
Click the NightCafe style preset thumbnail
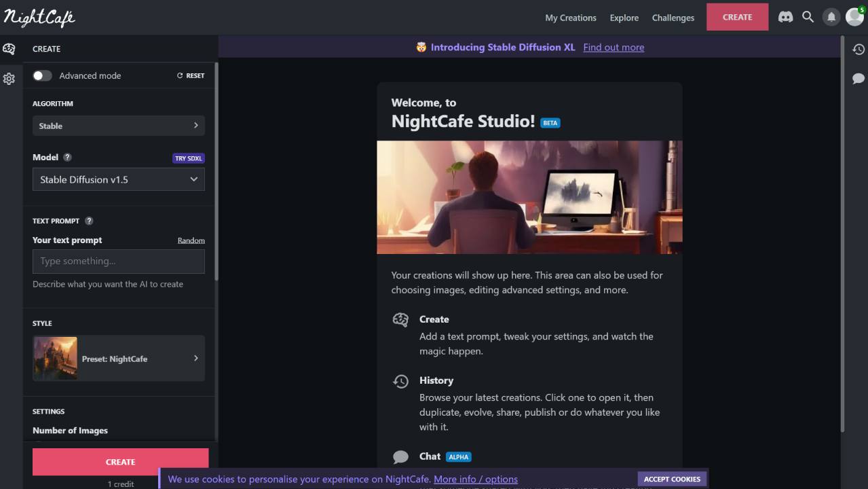click(x=55, y=358)
